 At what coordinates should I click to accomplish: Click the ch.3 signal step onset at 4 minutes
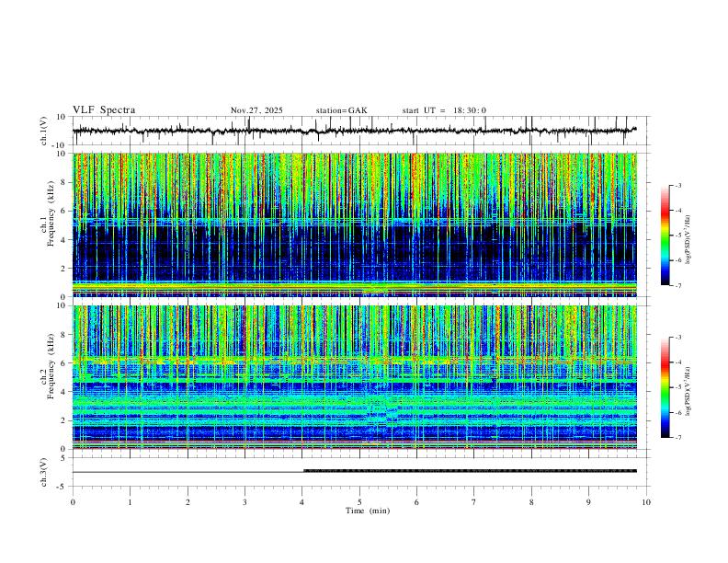click(x=302, y=470)
